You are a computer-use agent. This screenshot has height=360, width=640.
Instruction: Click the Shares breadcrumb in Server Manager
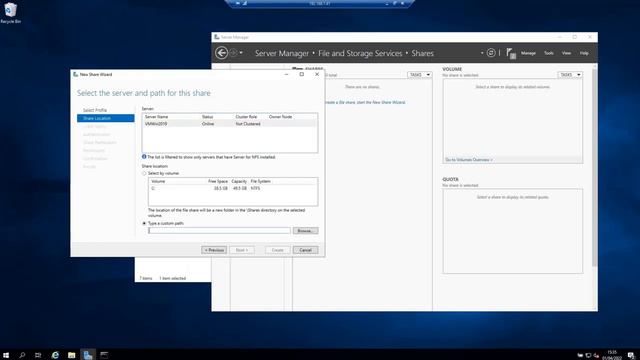pyautogui.click(x=422, y=53)
